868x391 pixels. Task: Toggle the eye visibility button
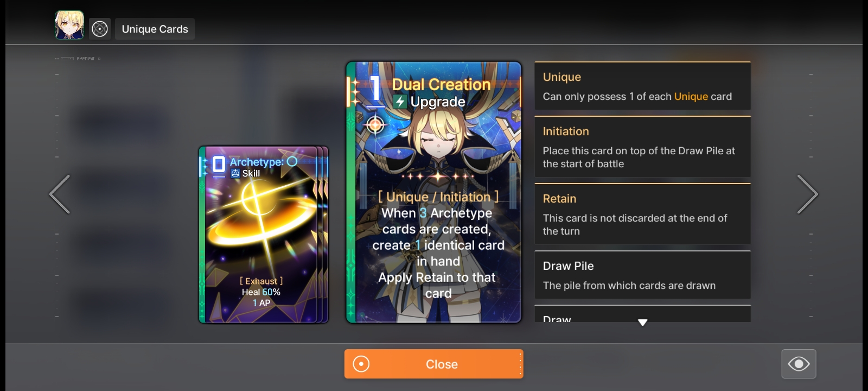(x=799, y=364)
